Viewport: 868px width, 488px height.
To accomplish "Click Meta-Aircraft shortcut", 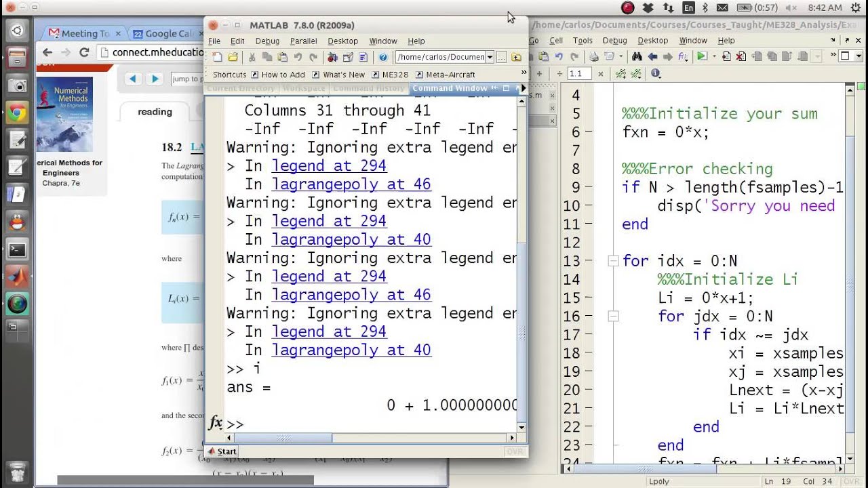I will tap(445, 75).
